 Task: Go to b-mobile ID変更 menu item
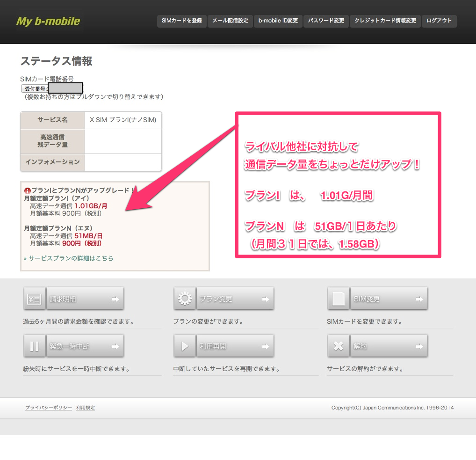pyautogui.click(x=278, y=21)
